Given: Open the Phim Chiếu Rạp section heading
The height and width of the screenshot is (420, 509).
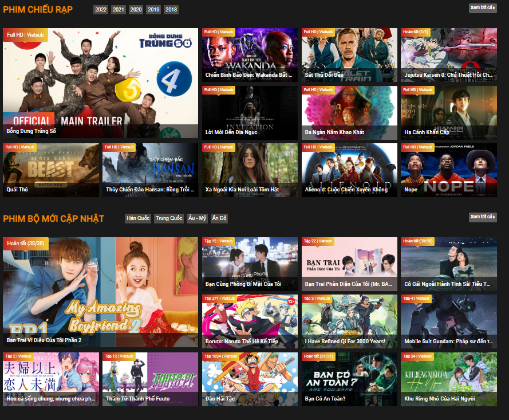Looking at the screenshot, I should point(38,9).
